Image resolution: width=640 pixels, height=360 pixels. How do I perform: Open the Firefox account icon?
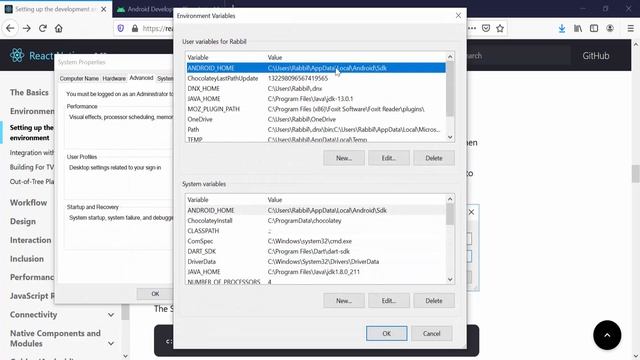tap(610, 28)
